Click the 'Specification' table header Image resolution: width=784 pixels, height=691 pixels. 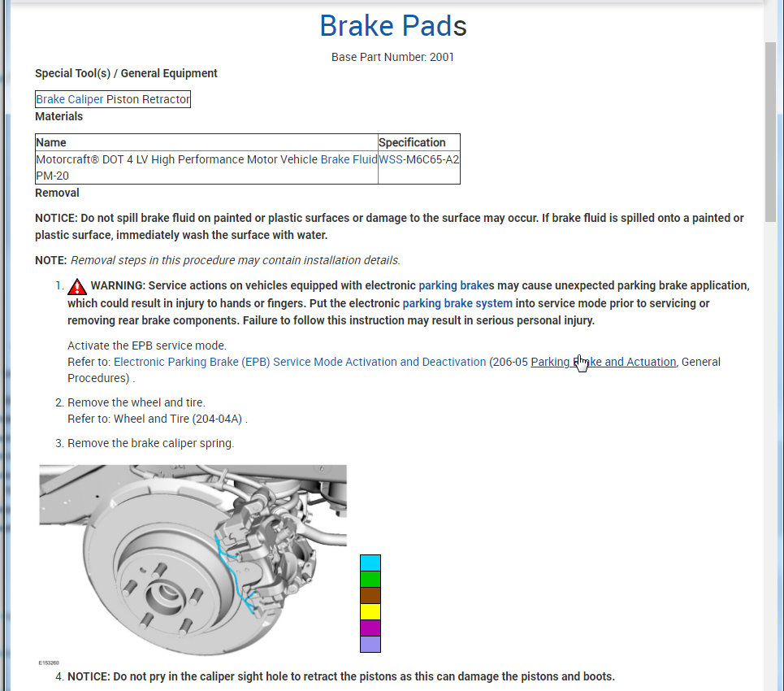[412, 142]
